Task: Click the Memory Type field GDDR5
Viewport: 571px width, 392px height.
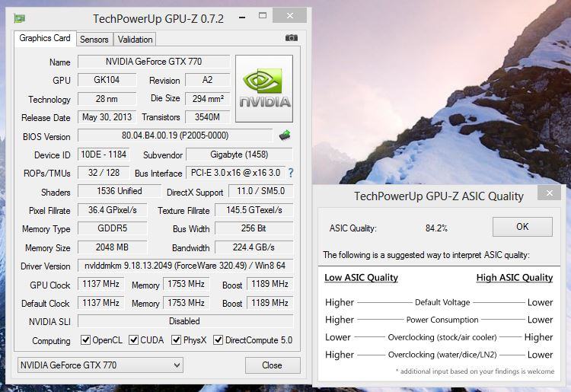Action: pyautogui.click(x=112, y=228)
